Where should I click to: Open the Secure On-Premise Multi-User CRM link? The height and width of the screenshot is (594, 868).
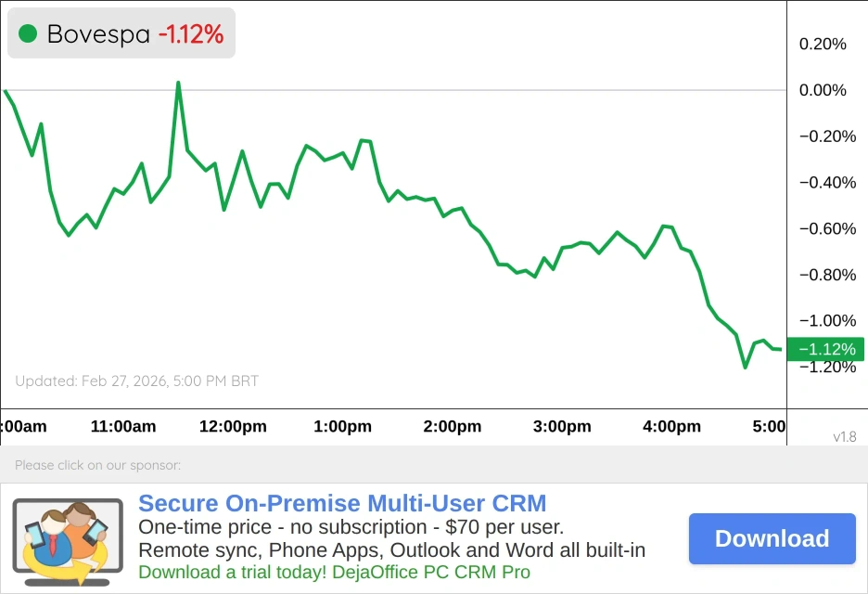[x=342, y=504]
